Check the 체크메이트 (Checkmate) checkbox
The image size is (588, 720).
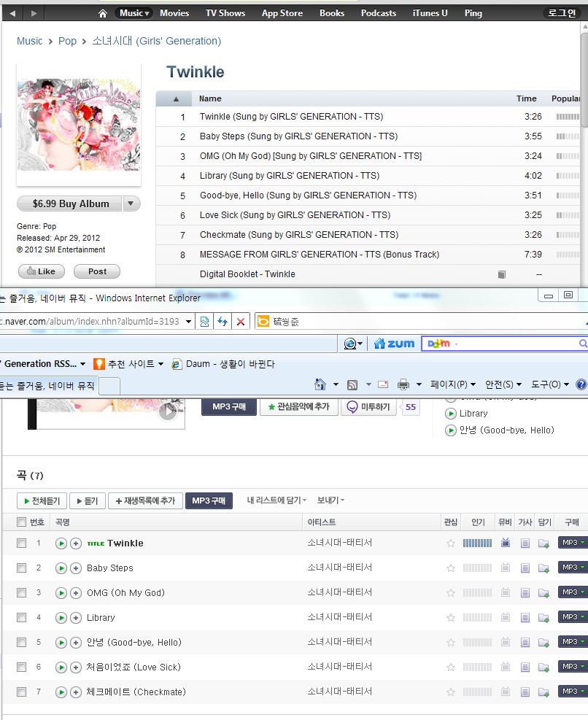click(x=22, y=692)
